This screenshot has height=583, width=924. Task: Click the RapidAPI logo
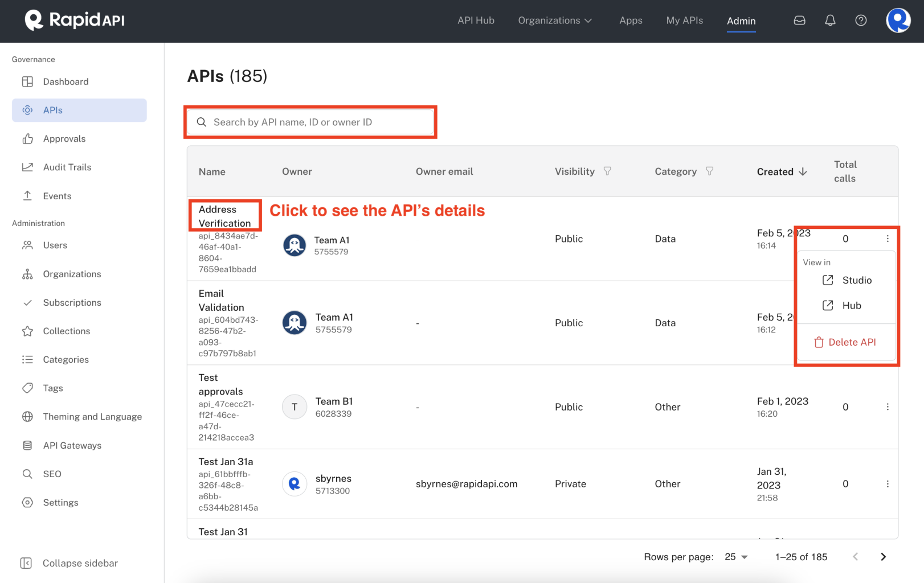point(73,20)
